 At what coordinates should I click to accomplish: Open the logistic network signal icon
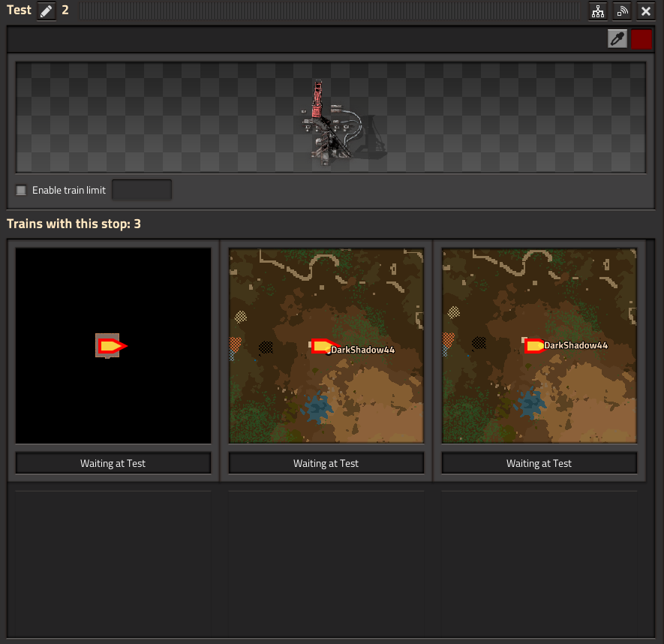[622, 11]
